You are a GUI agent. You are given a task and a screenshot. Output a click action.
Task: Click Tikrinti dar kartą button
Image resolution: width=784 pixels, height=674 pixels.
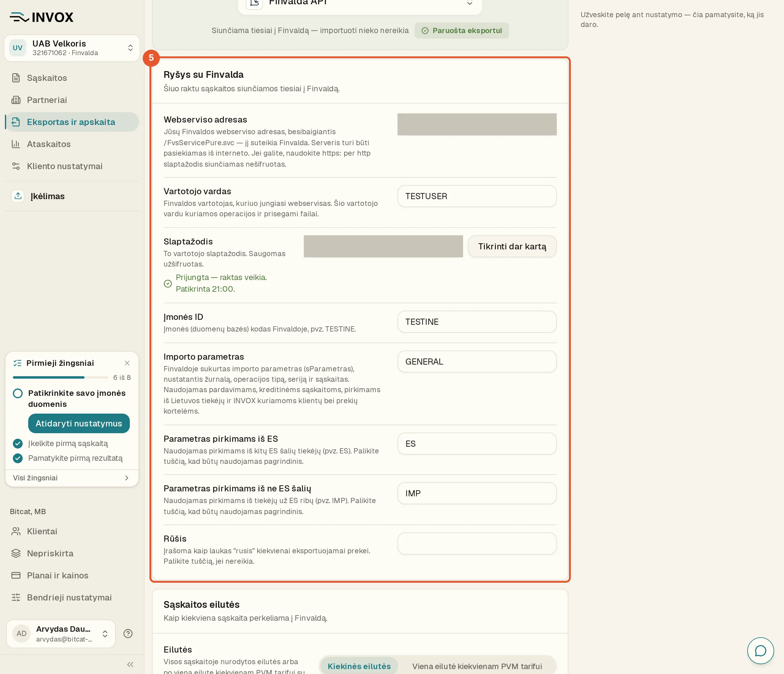point(512,246)
